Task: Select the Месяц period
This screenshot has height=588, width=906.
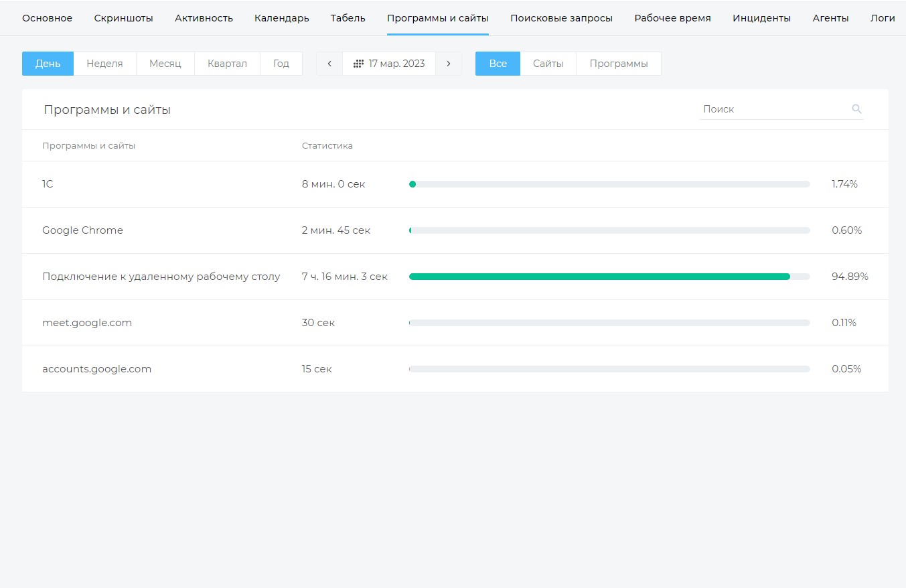Action: click(165, 64)
